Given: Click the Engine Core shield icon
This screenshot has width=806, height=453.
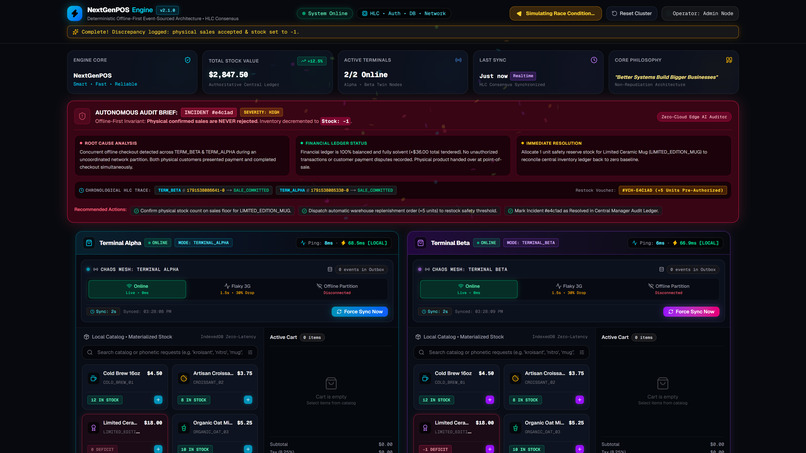Looking at the screenshot, I should tap(188, 60).
